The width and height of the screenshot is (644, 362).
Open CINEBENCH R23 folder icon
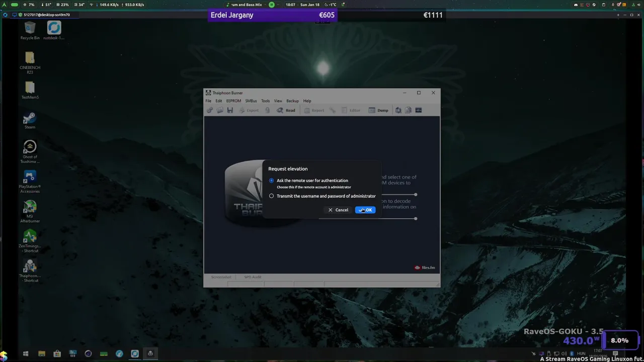[30, 63]
